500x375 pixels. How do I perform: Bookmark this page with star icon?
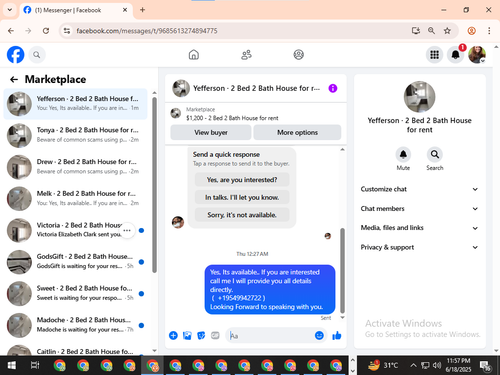[447, 31]
